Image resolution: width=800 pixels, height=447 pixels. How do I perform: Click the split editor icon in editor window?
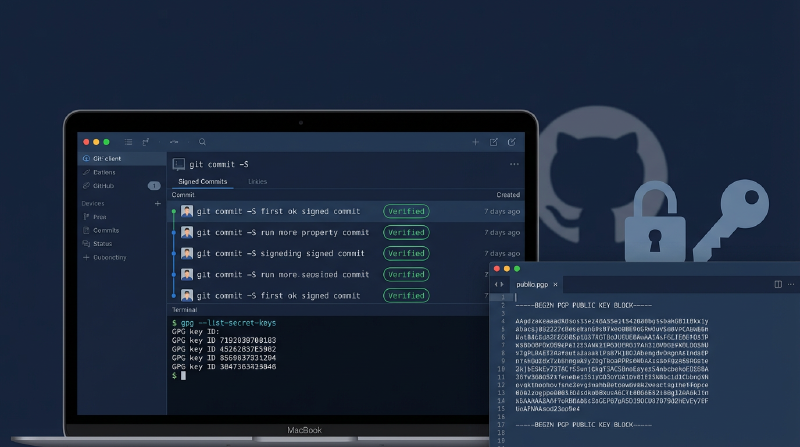(x=778, y=284)
